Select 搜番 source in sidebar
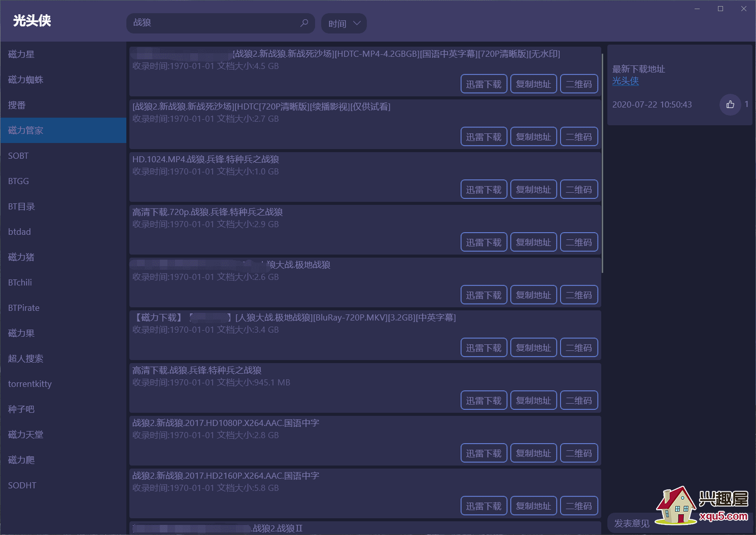The height and width of the screenshot is (535, 756). tap(63, 105)
